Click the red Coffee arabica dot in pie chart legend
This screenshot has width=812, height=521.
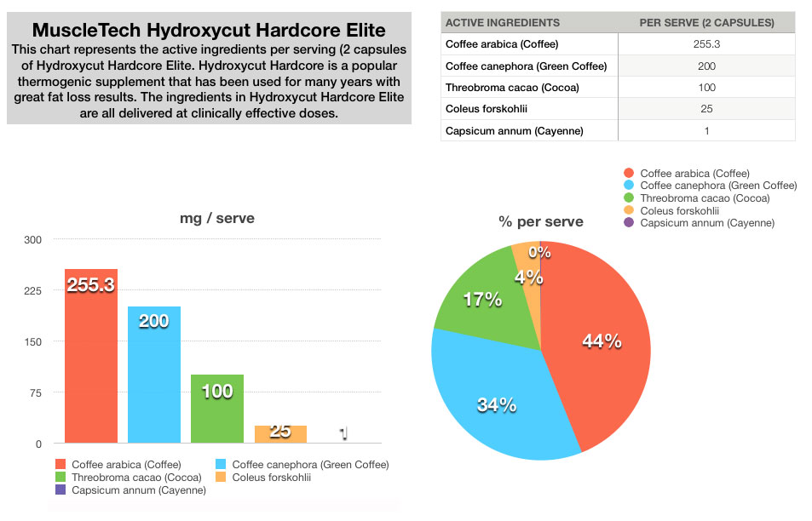coord(629,173)
